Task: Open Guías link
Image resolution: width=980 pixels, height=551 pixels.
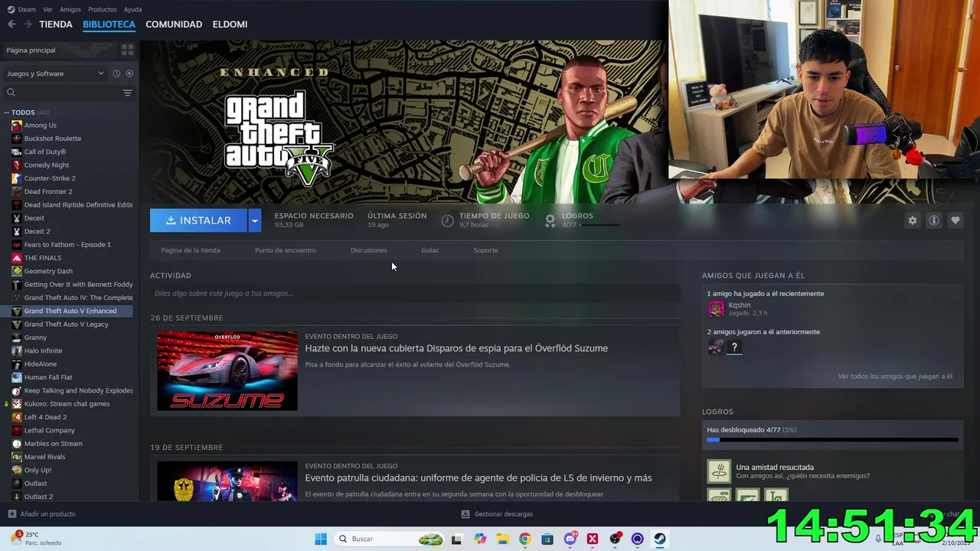Action: [430, 250]
